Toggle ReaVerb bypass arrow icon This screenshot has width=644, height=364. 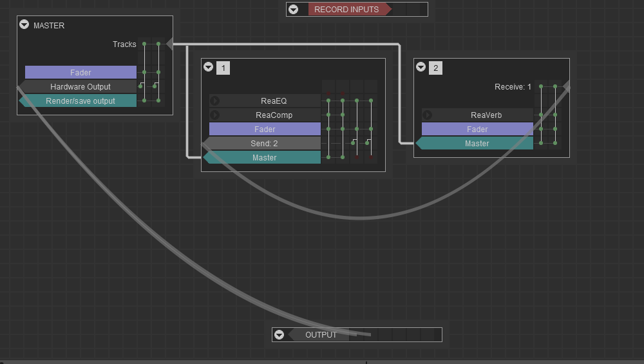(x=427, y=115)
